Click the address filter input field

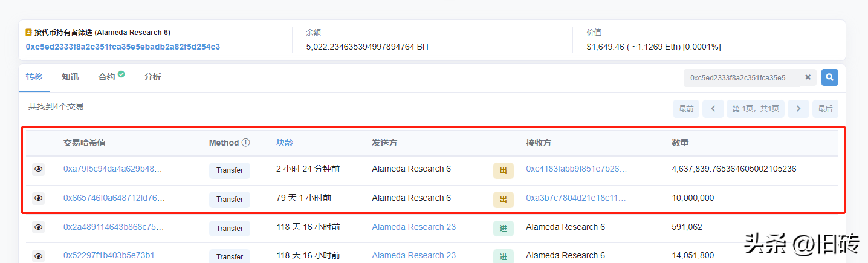(742, 77)
